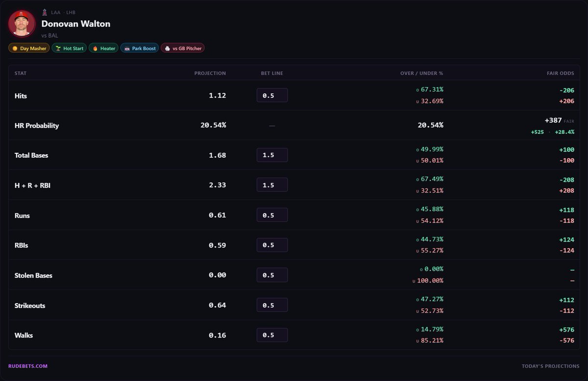Edit the Runs bet line field

(272, 215)
